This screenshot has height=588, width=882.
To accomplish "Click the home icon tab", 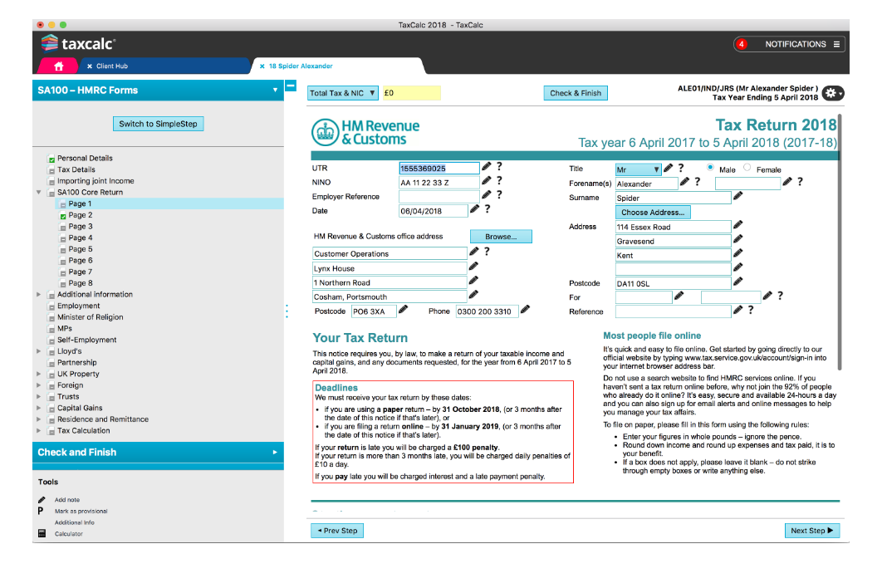I will coord(58,66).
